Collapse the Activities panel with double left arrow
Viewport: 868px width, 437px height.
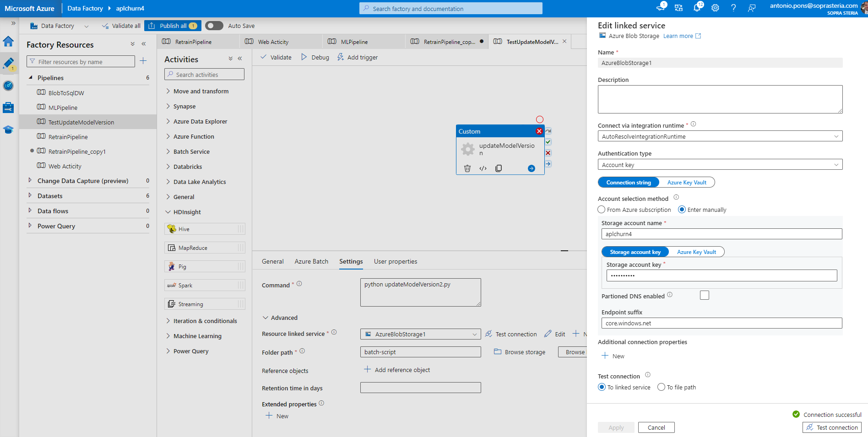240,59
